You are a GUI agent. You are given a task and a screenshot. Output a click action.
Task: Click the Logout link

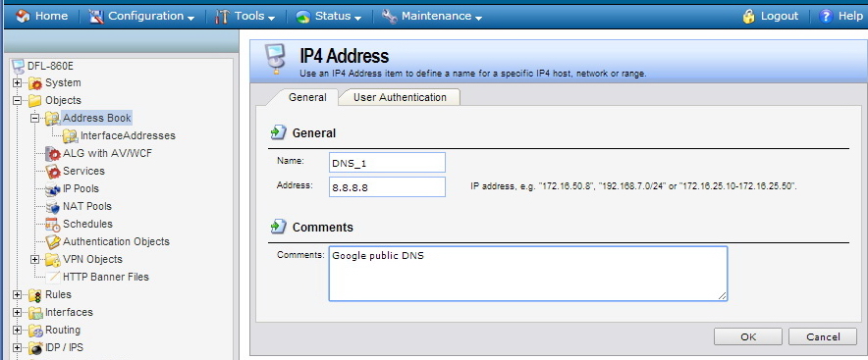pos(771,16)
